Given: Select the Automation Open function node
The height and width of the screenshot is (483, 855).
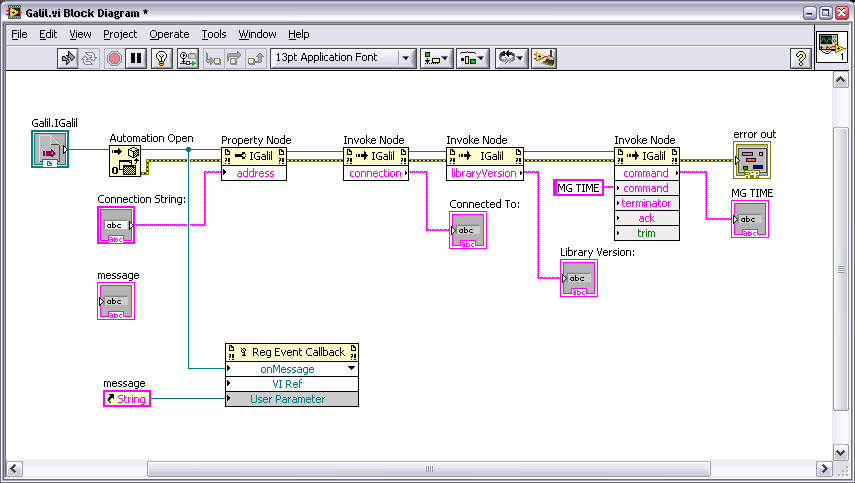Looking at the screenshot, I should 125,160.
